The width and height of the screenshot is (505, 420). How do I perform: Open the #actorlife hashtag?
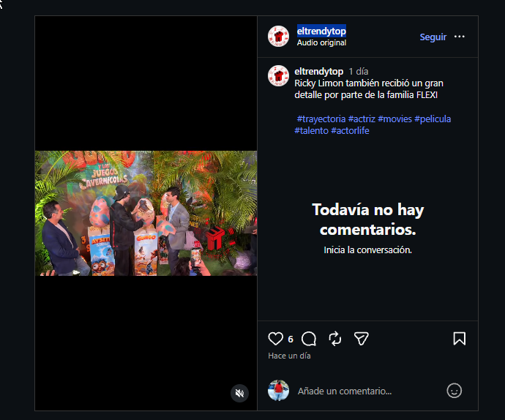[x=350, y=131]
